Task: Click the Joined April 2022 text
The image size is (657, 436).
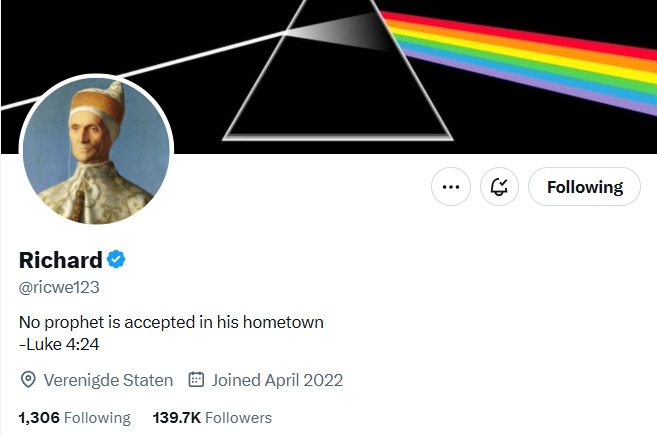Action: [x=277, y=380]
